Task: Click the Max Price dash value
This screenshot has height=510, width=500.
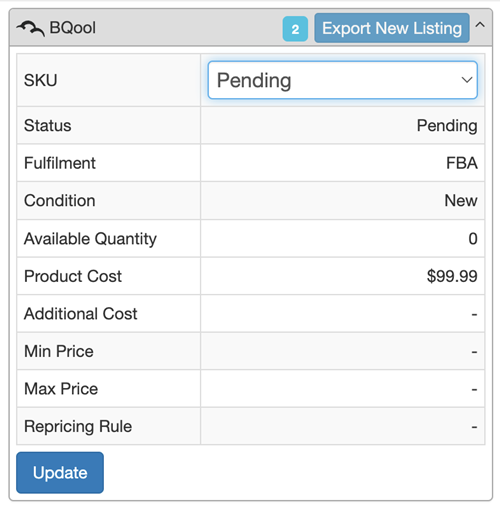Action: (x=474, y=389)
